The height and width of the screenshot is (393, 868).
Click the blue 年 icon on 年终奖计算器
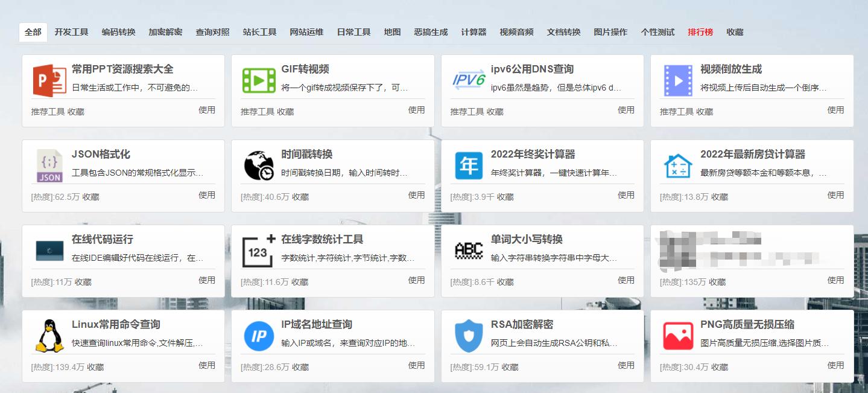[x=468, y=164]
